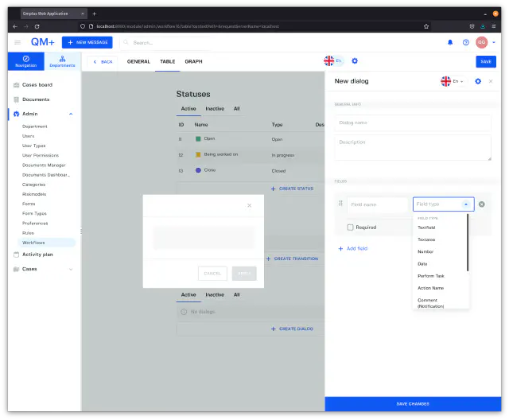509x420 pixels.
Task: Click NEW MESSAGE button
Action: tap(87, 42)
